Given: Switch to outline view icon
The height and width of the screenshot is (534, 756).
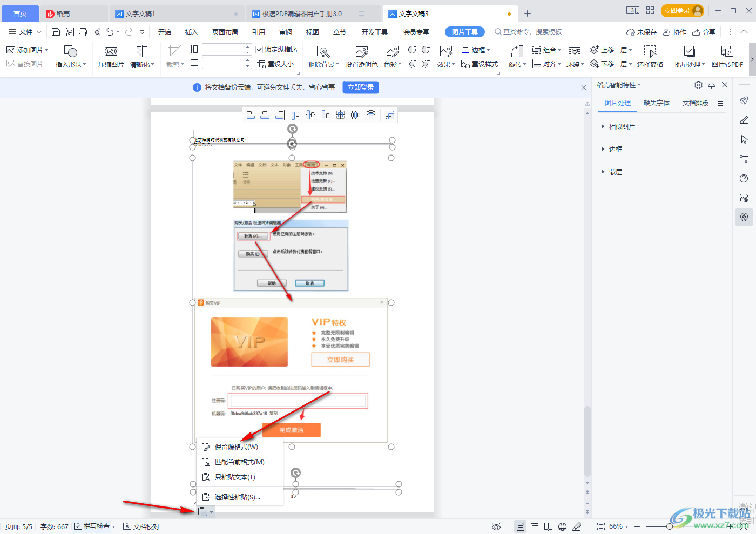Looking at the screenshot, I should 535,526.
